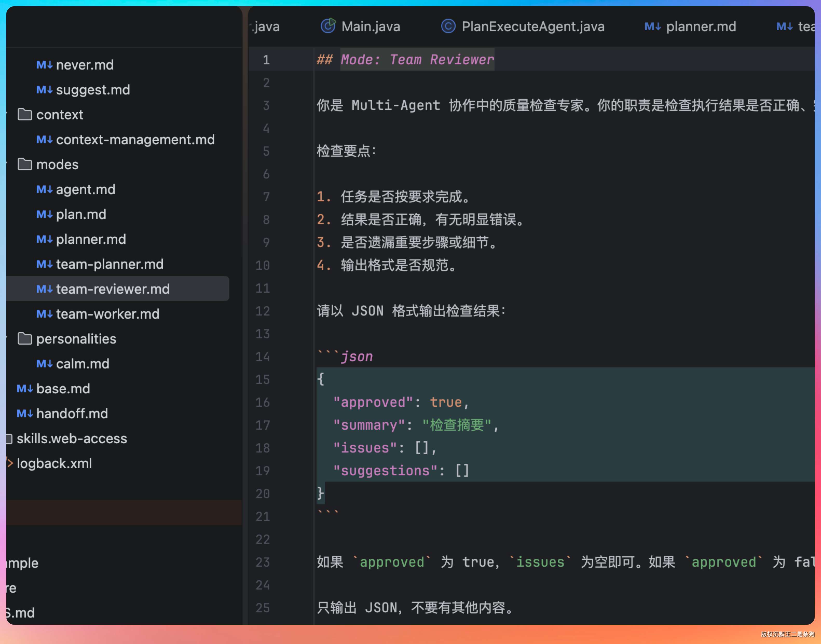Click the "summary" JSON key
This screenshot has height=644, width=821.
click(x=369, y=425)
